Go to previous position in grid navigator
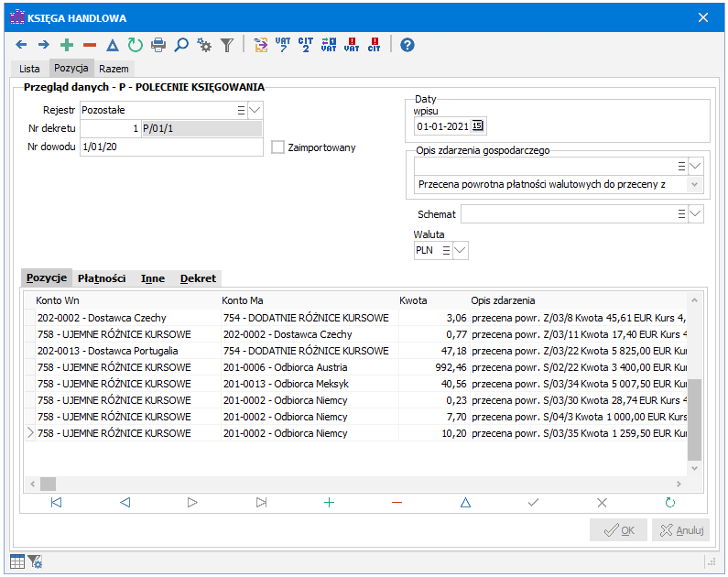 click(x=125, y=502)
